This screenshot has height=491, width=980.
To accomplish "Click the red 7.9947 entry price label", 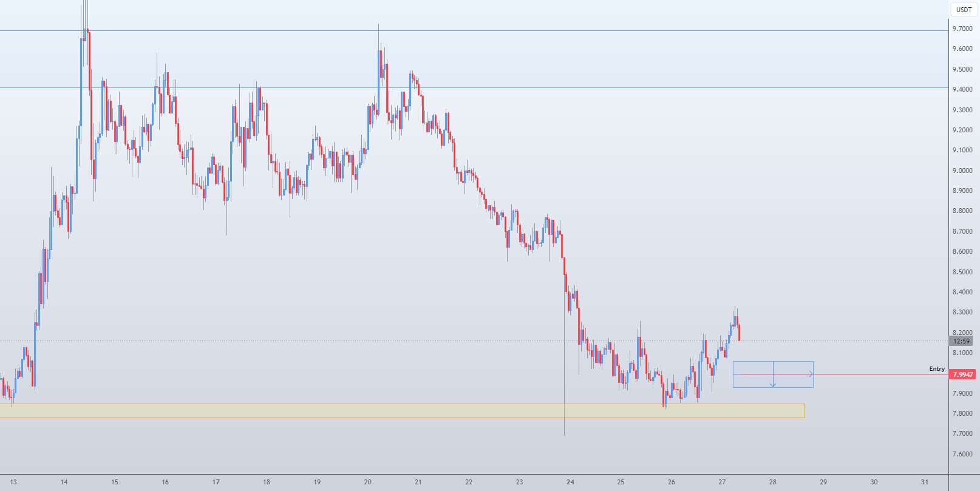I will click(x=963, y=374).
